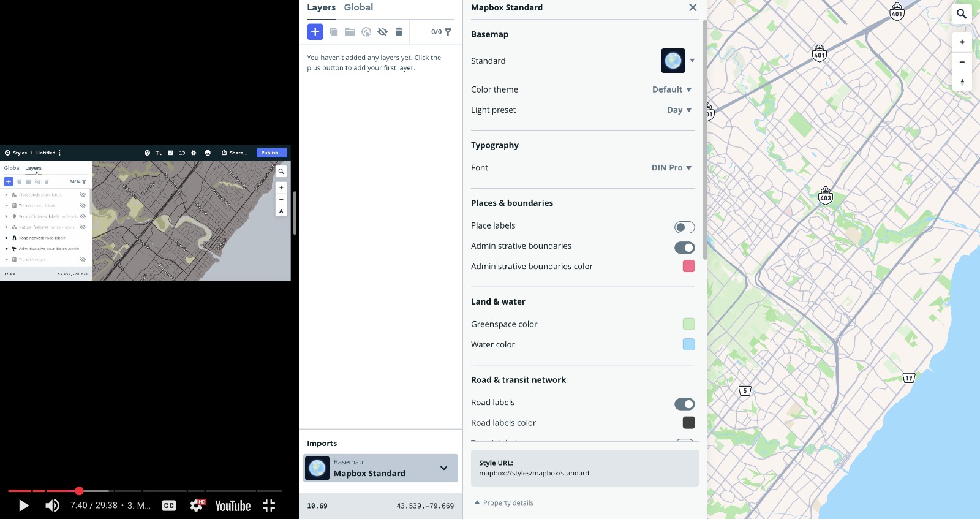Click the duplicate layer icon
The width and height of the screenshot is (980, 519).
point(333,32)
